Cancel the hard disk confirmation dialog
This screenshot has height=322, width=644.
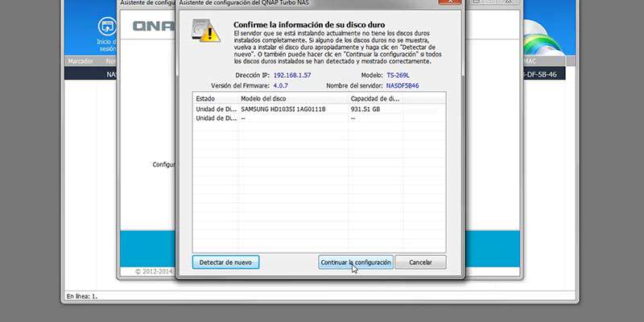pos(420,262)
